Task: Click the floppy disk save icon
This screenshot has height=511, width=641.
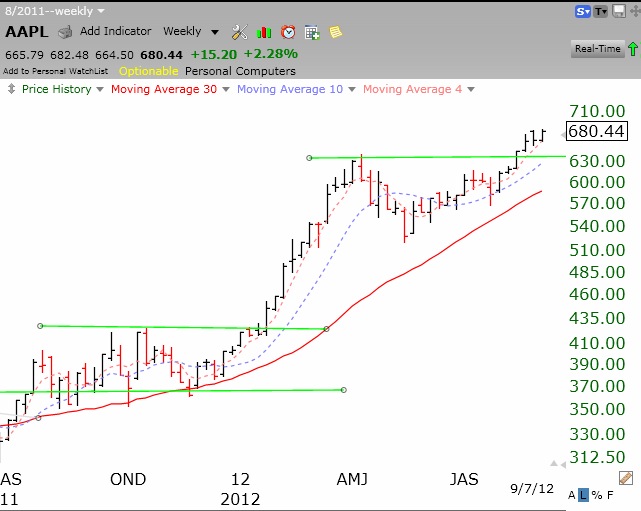Action: (619, 11)
